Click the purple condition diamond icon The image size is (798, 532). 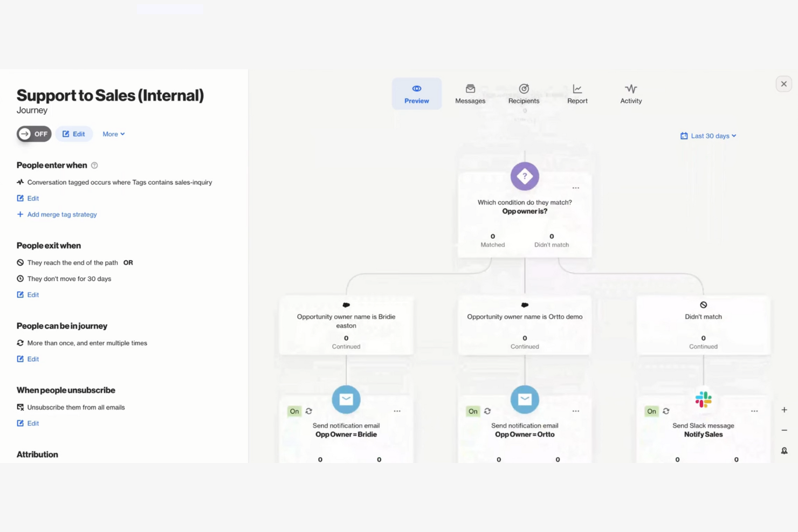524,176
